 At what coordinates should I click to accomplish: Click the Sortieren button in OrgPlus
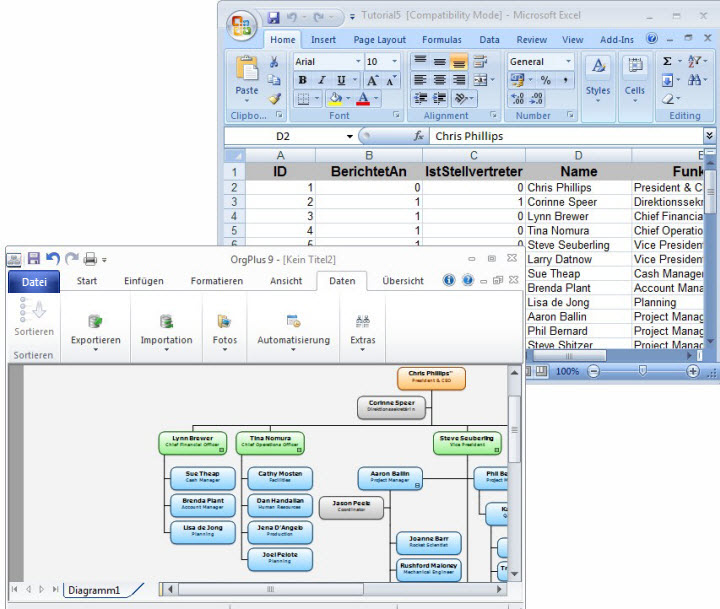tap(34, 317)
